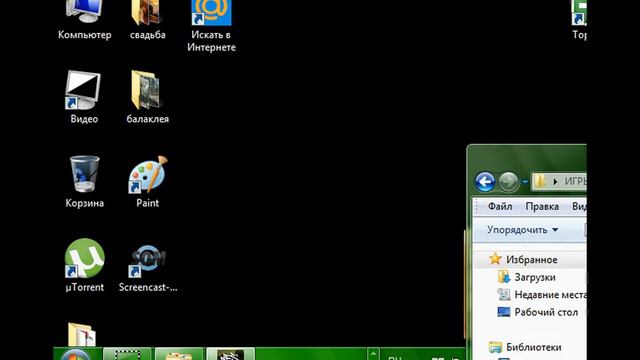Switch to the third taskbar application button

click(231, 354)
